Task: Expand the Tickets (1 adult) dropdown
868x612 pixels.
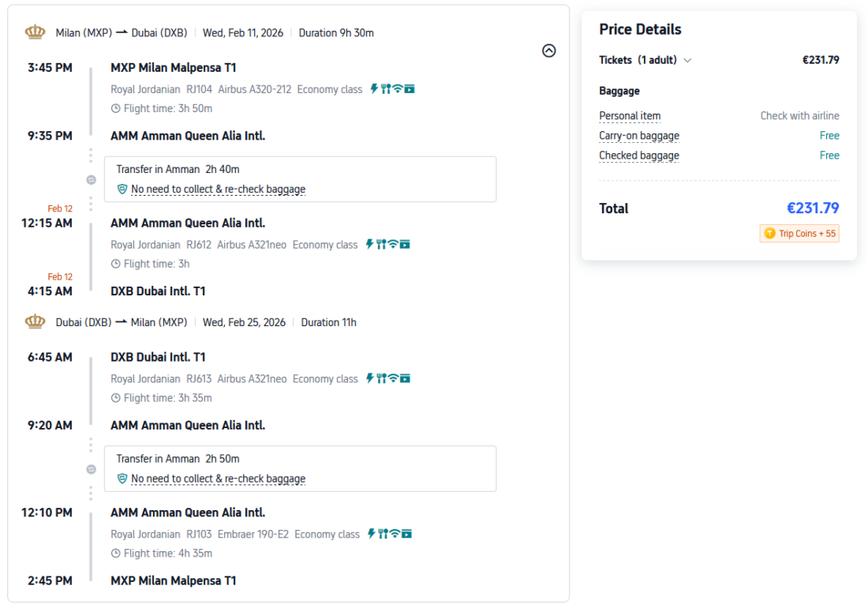Action: (x=687, y=60)
